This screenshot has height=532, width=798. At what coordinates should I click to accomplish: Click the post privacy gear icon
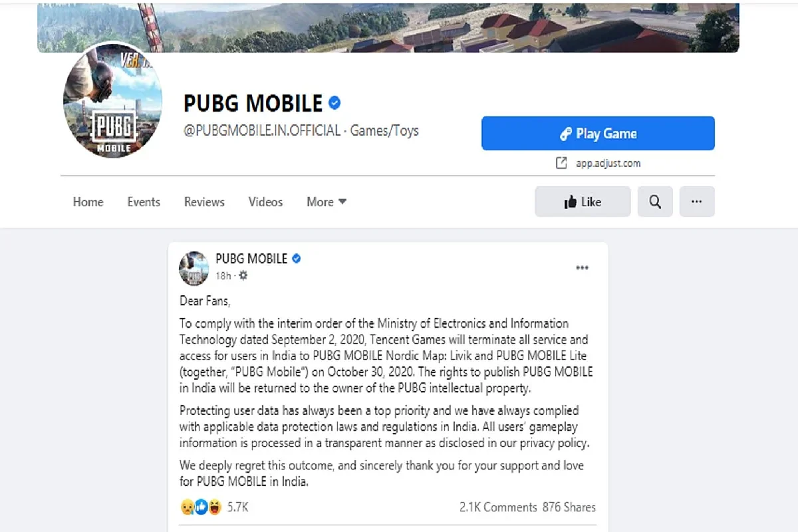[x=243, y=275]
